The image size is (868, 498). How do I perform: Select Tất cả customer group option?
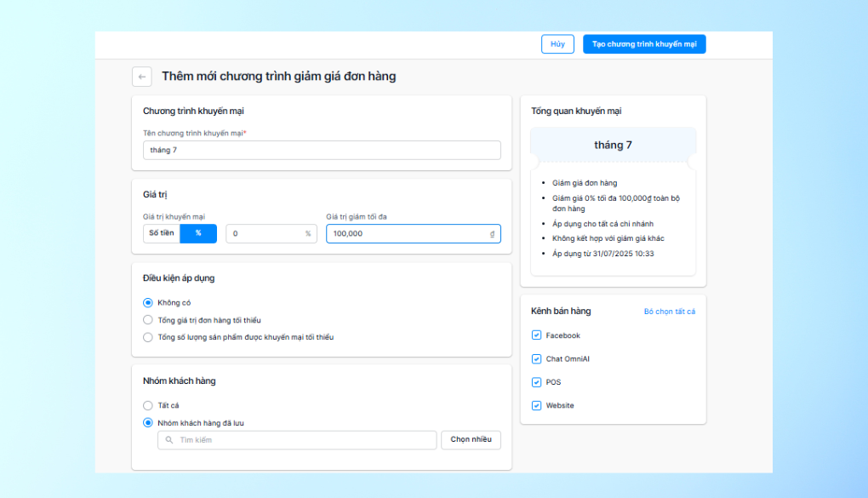pos(148,405)
